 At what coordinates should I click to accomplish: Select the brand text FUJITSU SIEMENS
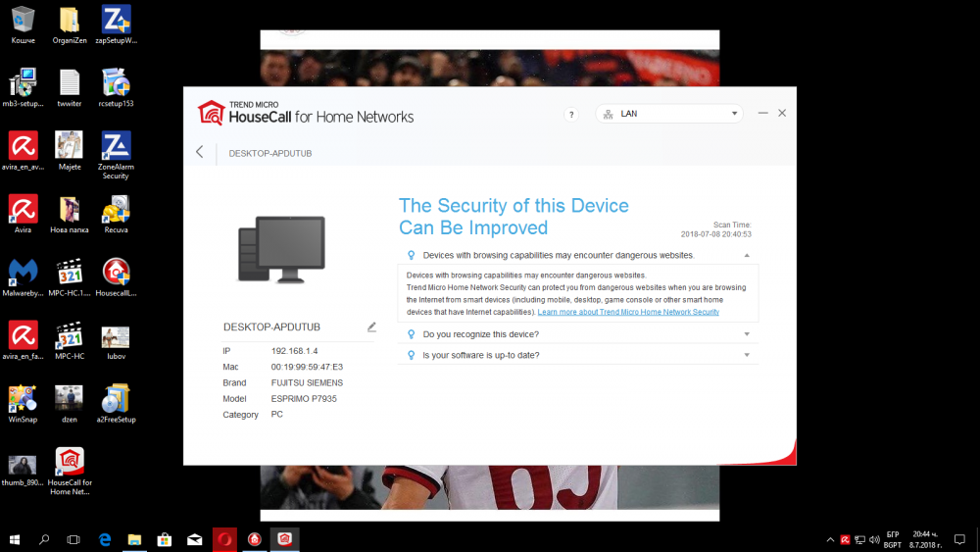click(307, 382)
